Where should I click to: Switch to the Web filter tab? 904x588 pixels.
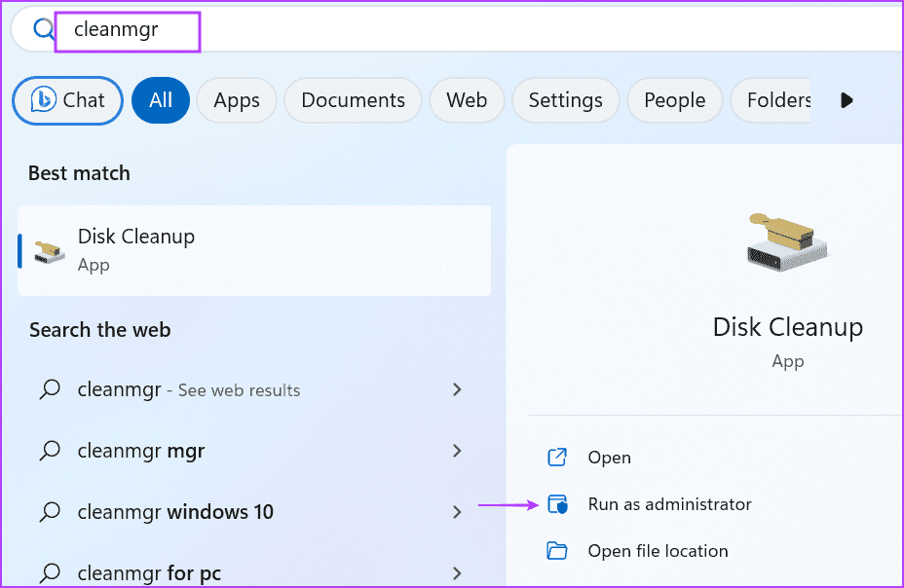click(x=467, y=100)
